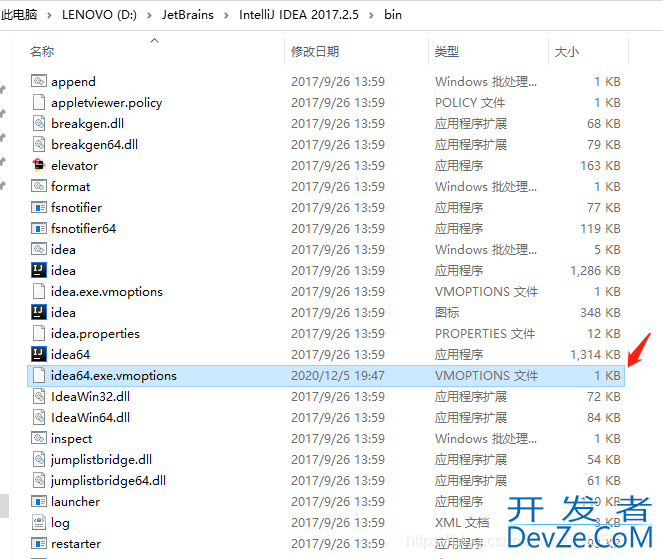The image size is (663, 559).
Task: Expand the chevron after 此电脑
Action: [x=49, y=16]
